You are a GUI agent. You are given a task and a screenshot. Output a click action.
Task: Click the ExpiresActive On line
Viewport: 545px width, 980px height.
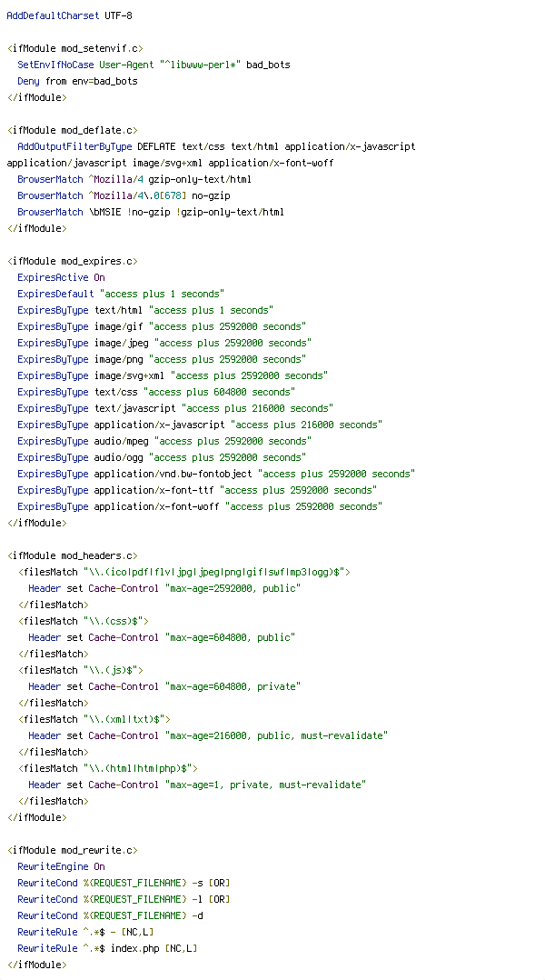click(x=61, y=277)
